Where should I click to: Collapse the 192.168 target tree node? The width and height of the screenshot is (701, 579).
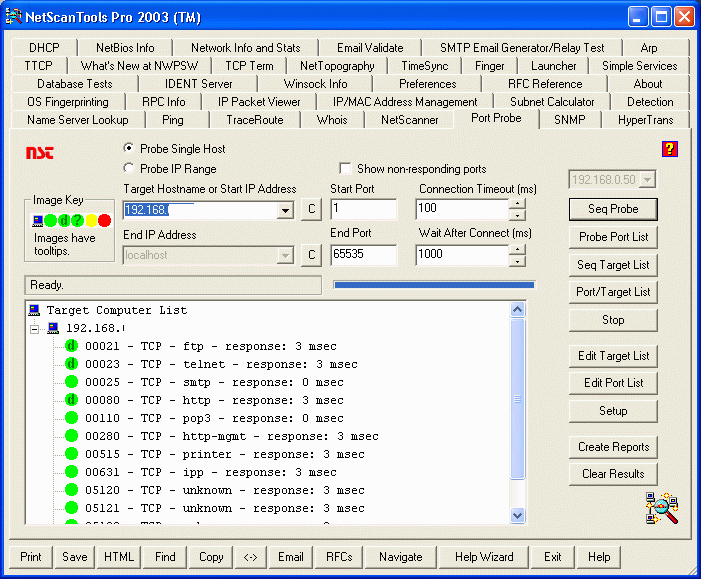[x=34, y=329]
